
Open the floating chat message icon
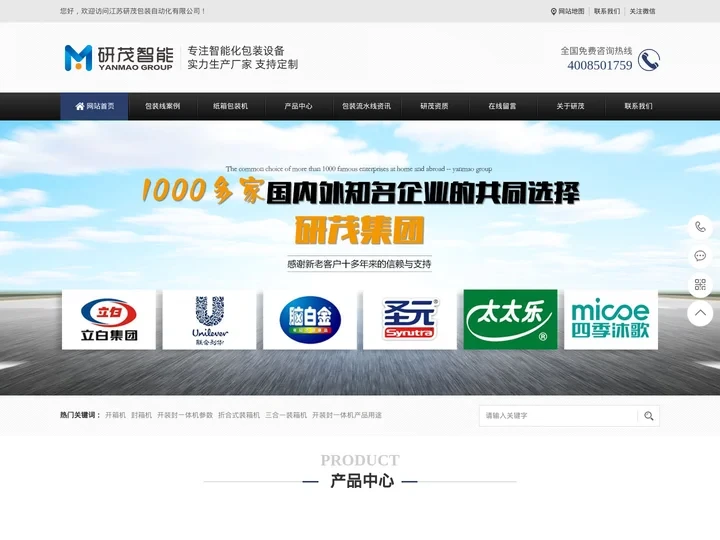pyautogui.click(x=700, y=256)
